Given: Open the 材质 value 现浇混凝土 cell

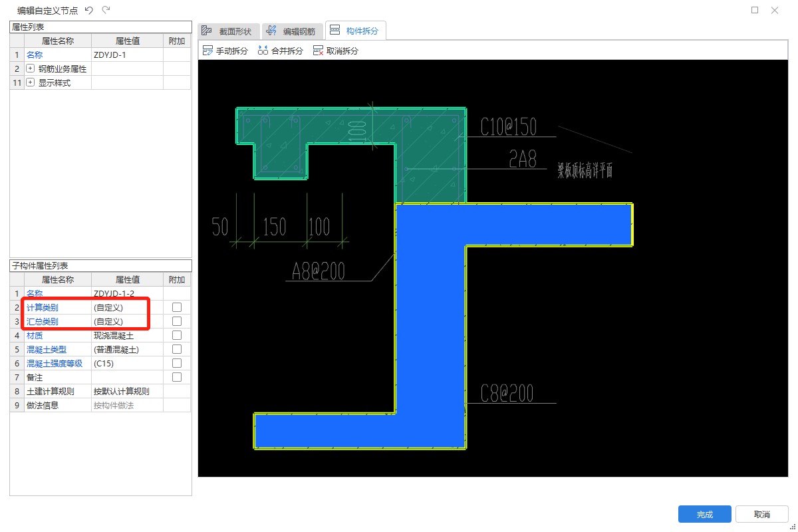Looking at the screenshot, I should coord(127,335).
